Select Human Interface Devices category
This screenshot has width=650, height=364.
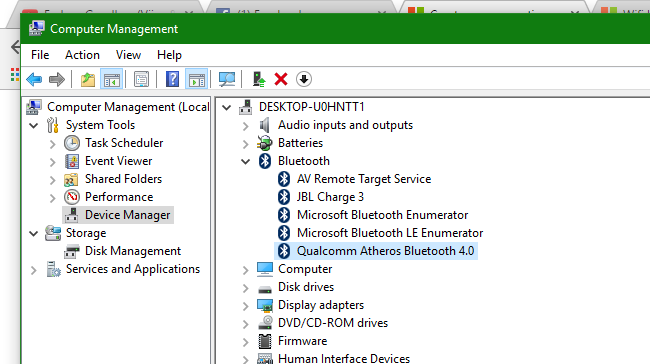[344, 358]
